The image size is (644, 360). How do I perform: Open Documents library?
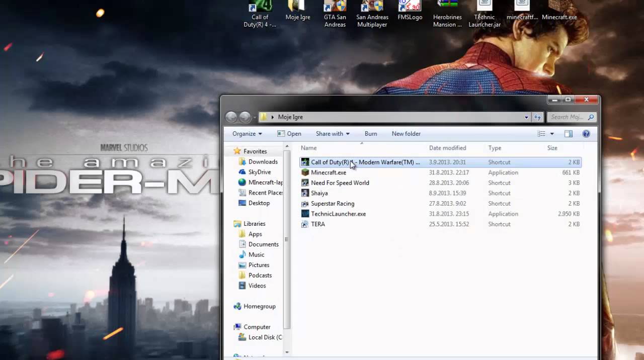[x=258, y=244]
